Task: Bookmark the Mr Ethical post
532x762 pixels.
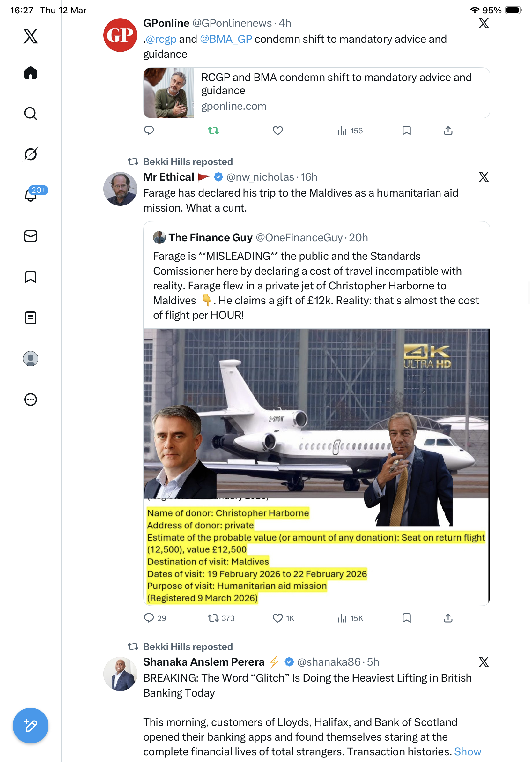Action: (x=406, y=618)
